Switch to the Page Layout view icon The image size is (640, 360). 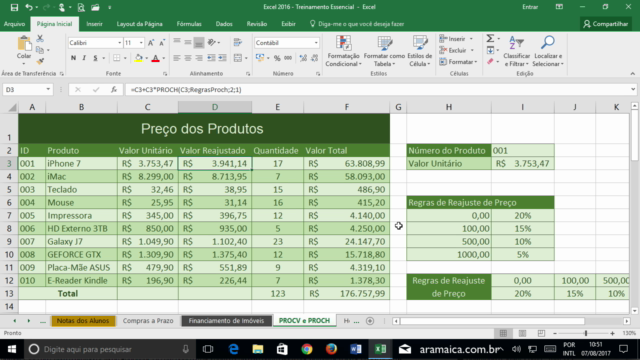pyautogui.click(x=522, y=333)
